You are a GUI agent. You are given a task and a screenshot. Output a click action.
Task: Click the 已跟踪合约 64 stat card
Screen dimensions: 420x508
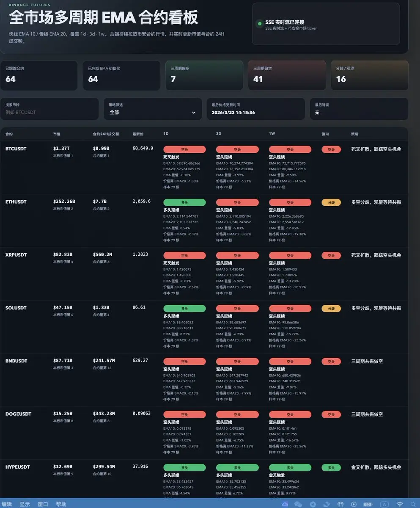coord(39,75)
